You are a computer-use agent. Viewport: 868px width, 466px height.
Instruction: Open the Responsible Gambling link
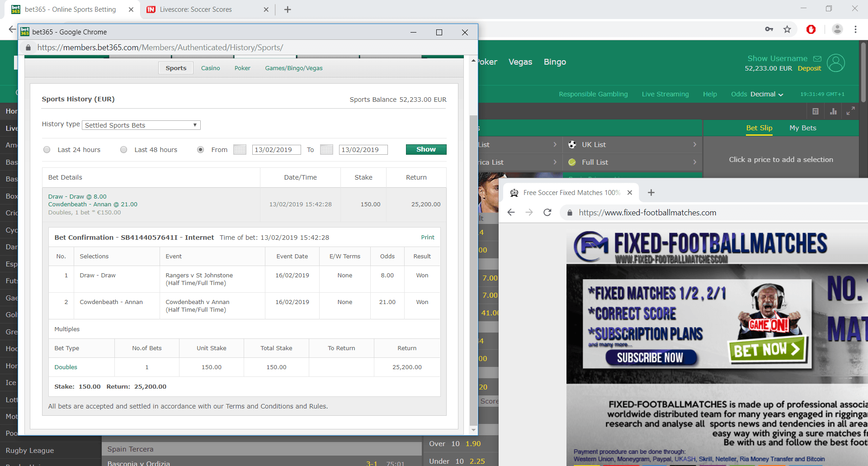[593, 94]
